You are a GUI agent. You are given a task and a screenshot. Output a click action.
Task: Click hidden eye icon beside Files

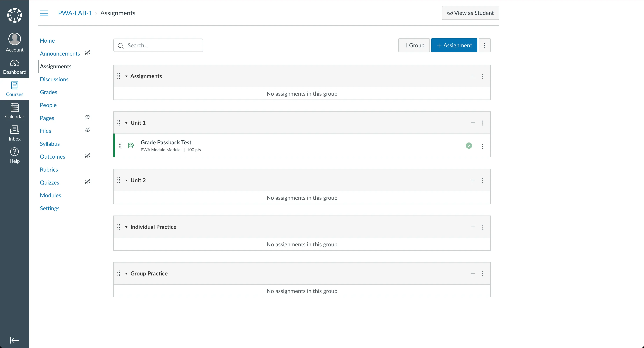coord(87,130)
